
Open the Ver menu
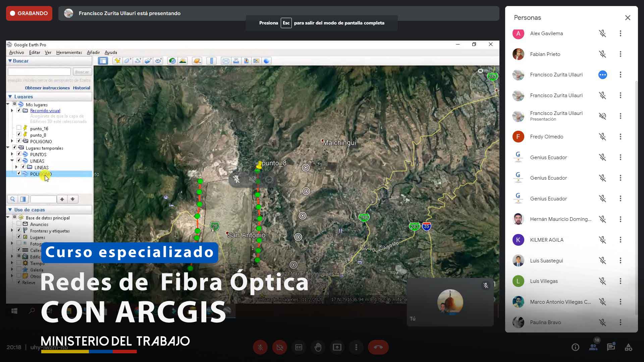click(48, 52)
